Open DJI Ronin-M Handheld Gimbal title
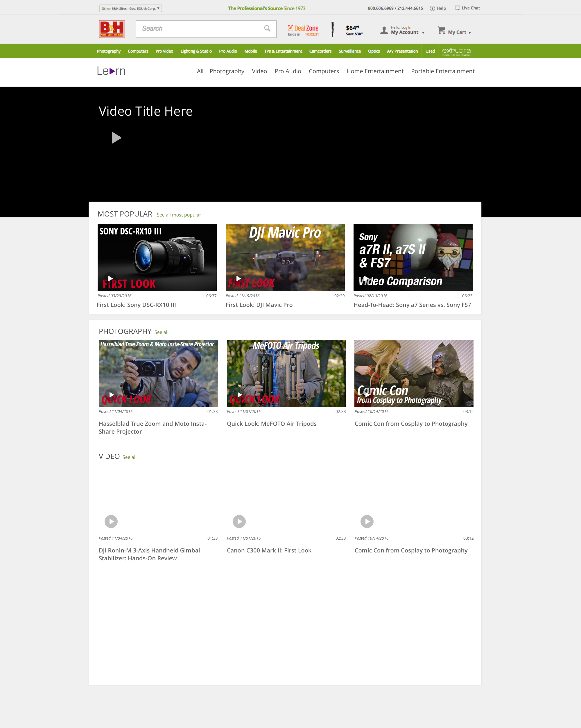The height and width of the screenshot is (728, 581). pyautogui.click(x=149, y=554)
